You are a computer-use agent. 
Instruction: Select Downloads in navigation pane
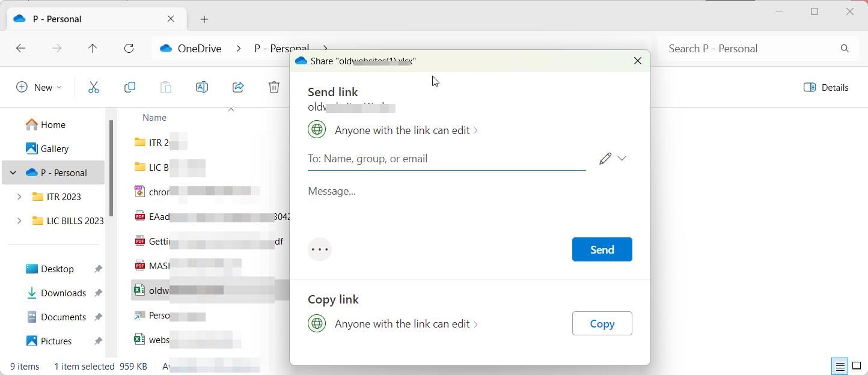(x=63, y=293)
